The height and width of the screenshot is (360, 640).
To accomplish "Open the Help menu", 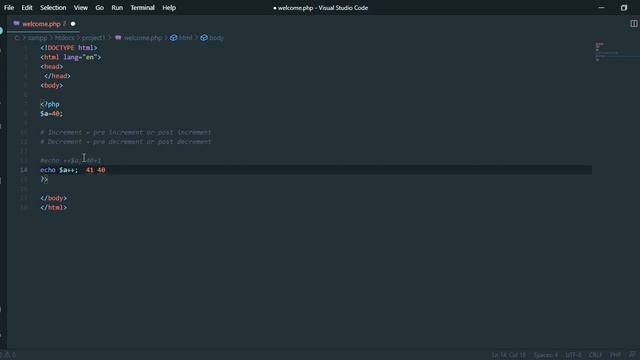I will click(x=169, y=8).
